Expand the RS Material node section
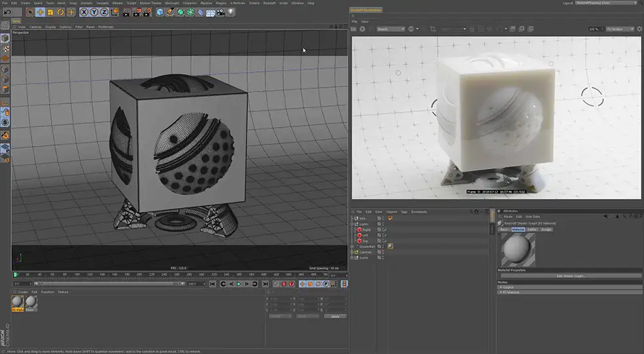Image resolution: width=644 pixels, height=354 pixels. pos(501,292)
